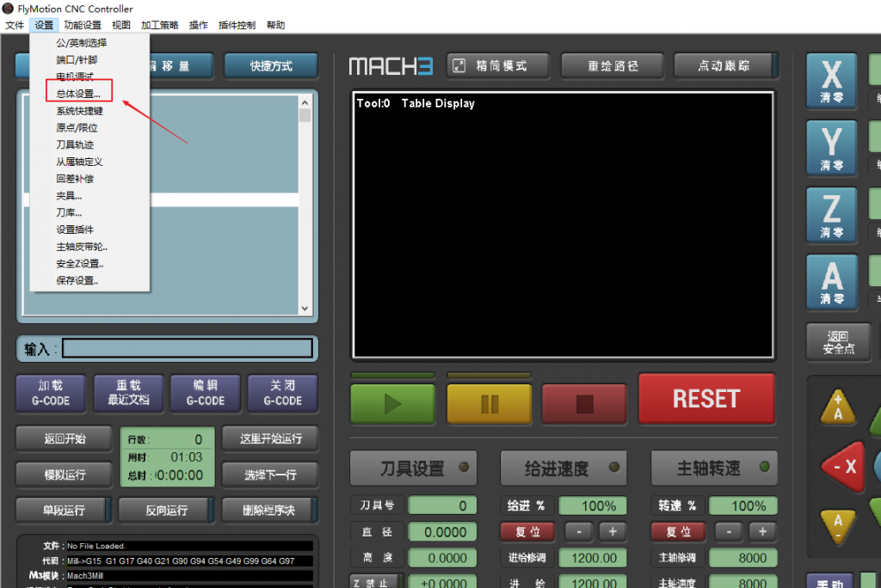The width and height of the screenshot is (881, 588).
Task: Click G-code list scrollbar down arrow
Action: pos(305,308)
